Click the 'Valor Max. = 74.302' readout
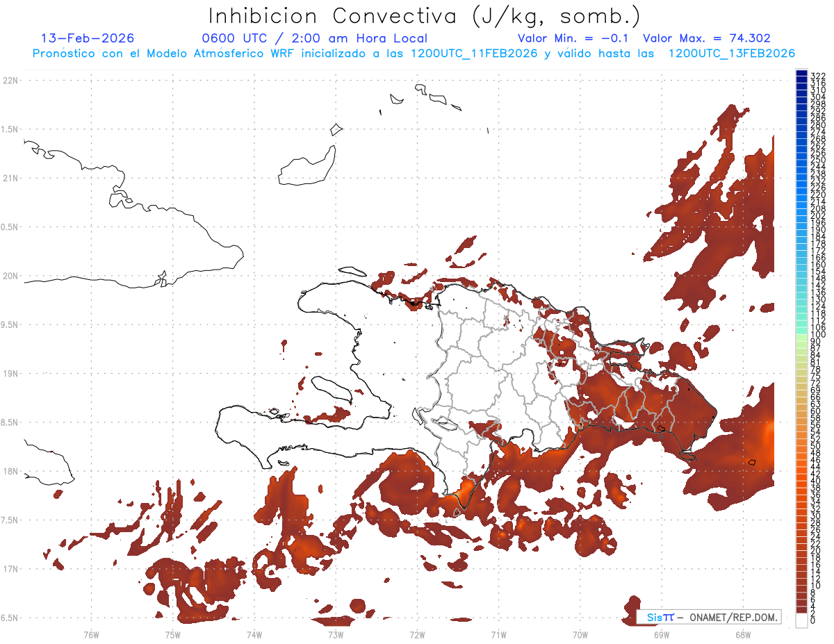 click(706, 38)
